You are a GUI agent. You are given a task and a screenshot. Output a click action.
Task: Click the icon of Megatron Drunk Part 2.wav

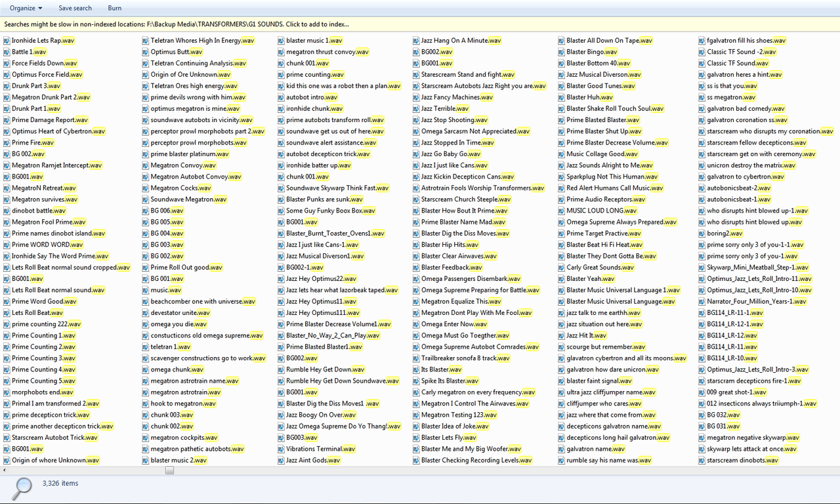(7, 97)
